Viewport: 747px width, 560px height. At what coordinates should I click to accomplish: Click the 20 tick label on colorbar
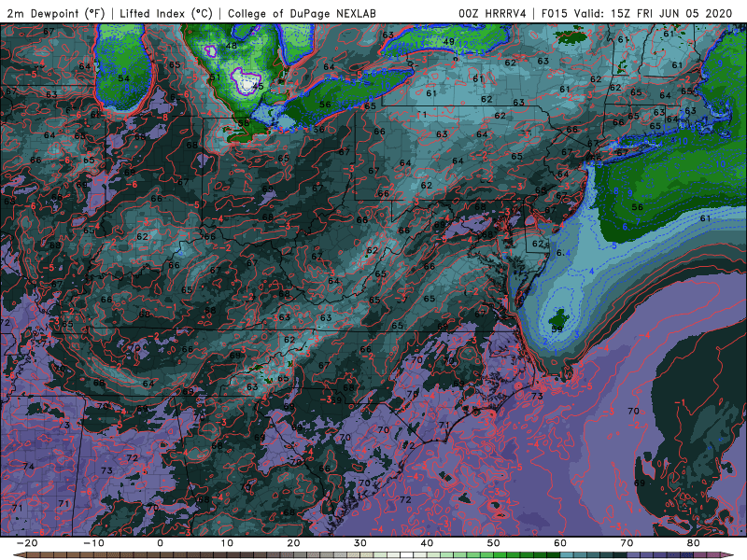(x=293, y=543)
